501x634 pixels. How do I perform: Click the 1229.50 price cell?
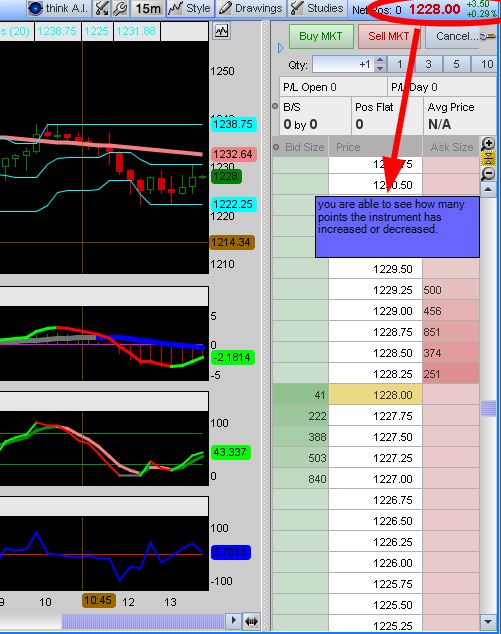tap(375, 268)
